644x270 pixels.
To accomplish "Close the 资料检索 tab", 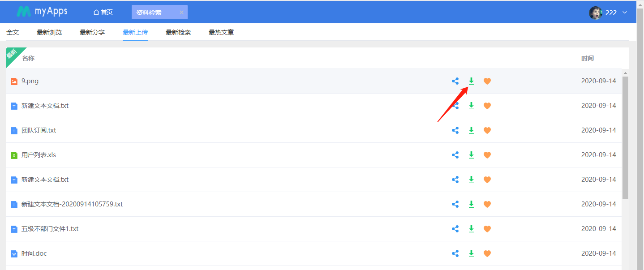I will coord(181,13).
